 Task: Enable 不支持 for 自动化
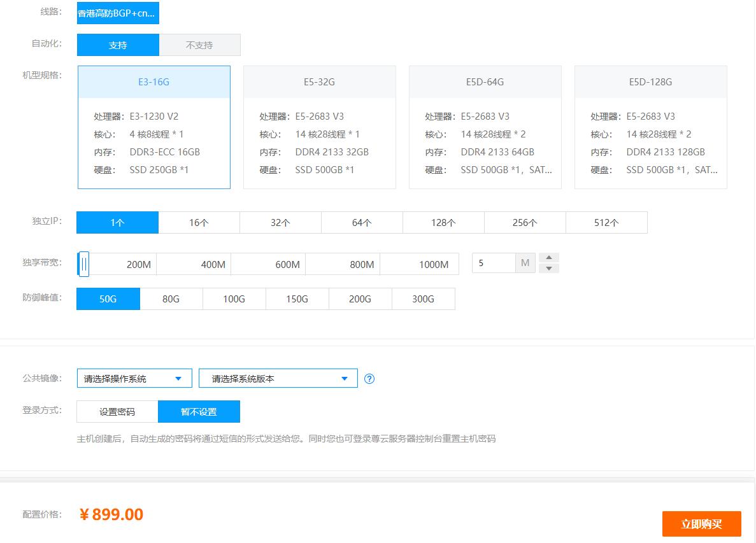(x=199, y=45)
